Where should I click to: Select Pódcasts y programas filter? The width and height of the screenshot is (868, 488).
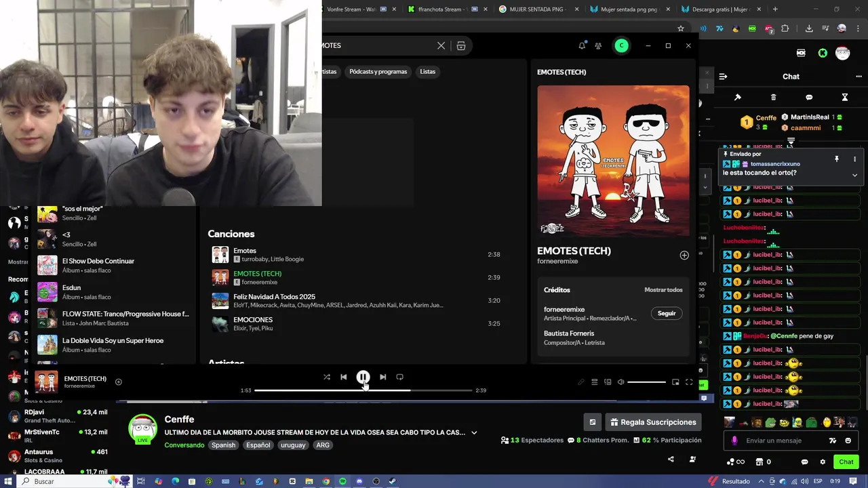(x=378, y=71)
